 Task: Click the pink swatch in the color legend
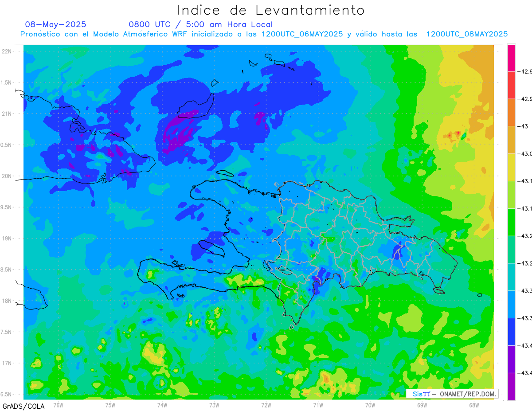coord(511,58)
